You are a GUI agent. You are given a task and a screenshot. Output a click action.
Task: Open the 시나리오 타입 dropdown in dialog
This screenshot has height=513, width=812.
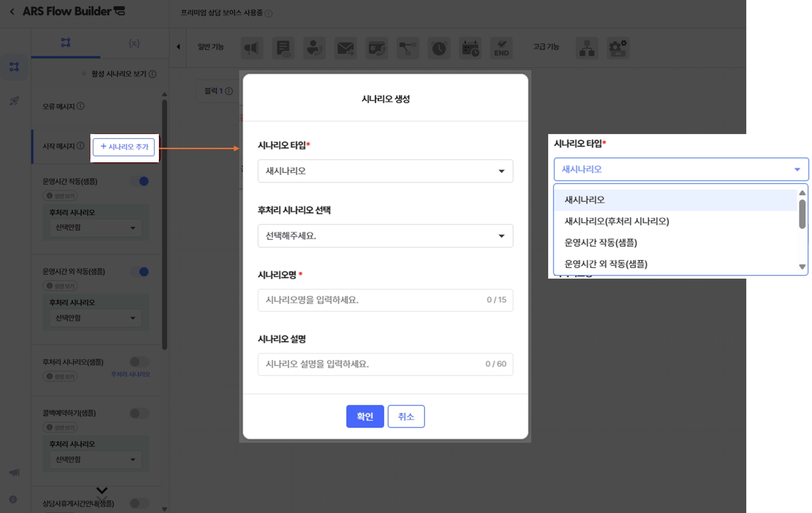click(x=385, y=171)
